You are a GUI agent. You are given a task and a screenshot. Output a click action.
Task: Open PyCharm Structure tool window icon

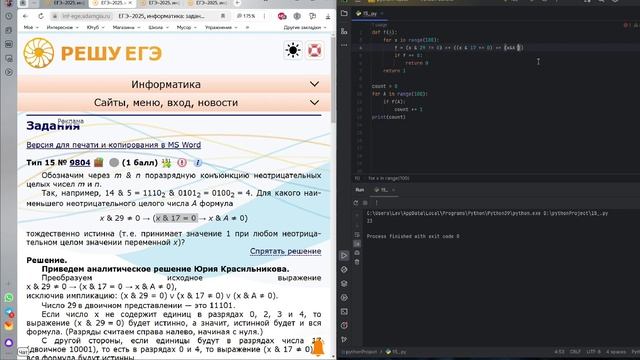pyautogui.click(x=344, y=31)
